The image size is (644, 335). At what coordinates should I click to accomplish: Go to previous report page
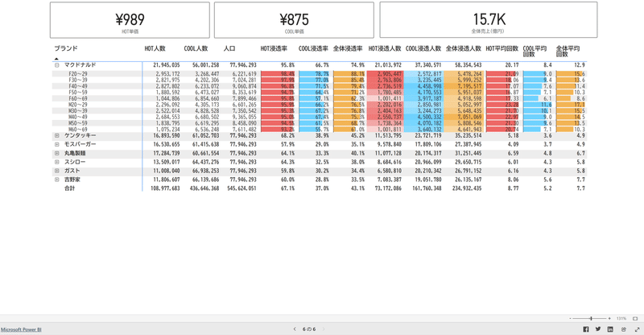[x=295, y=329]
